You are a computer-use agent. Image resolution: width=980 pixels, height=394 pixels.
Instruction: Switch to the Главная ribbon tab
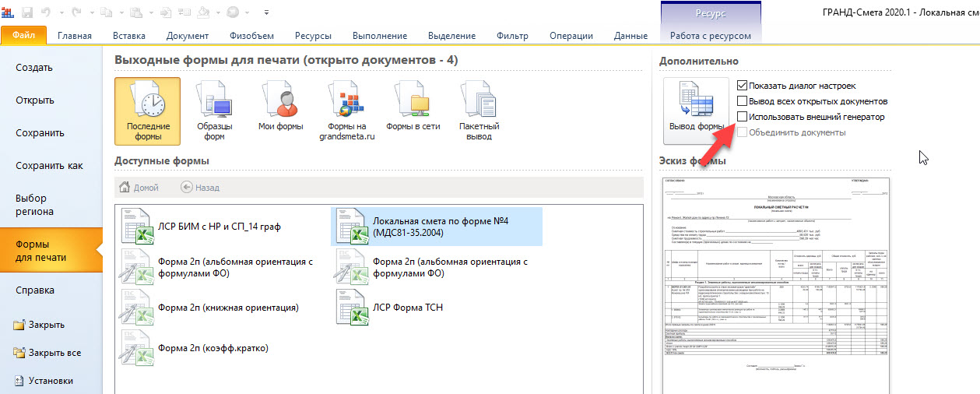pyautogui.click(x=75, y=36)
